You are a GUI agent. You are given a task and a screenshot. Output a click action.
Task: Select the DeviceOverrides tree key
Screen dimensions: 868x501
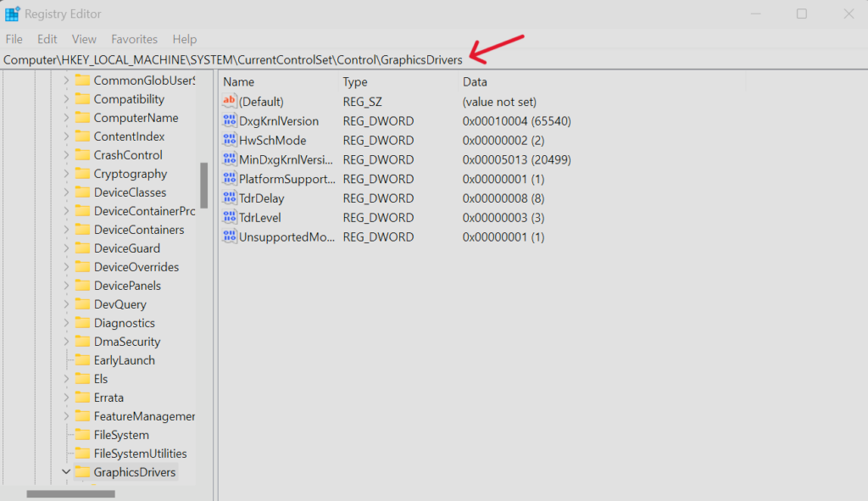click(x=136, y=267)
